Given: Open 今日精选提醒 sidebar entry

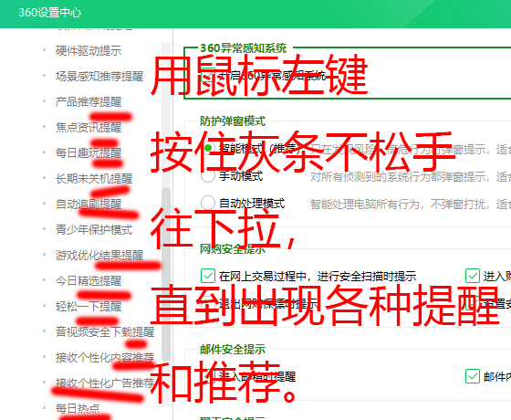Looking at the screenshot, I should click(89, 280).
